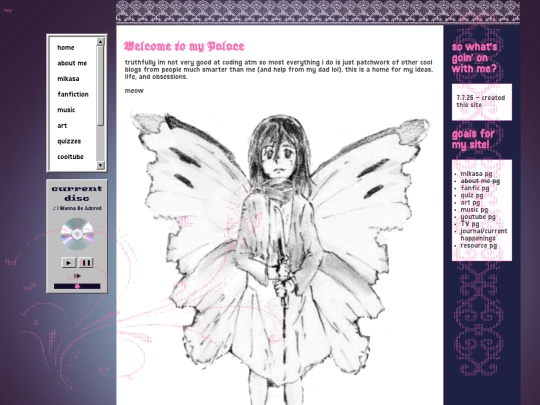Click the '7.7.26 – created this site' entry
The width and height of the screenshot is (540, 405).
(481, 101)
